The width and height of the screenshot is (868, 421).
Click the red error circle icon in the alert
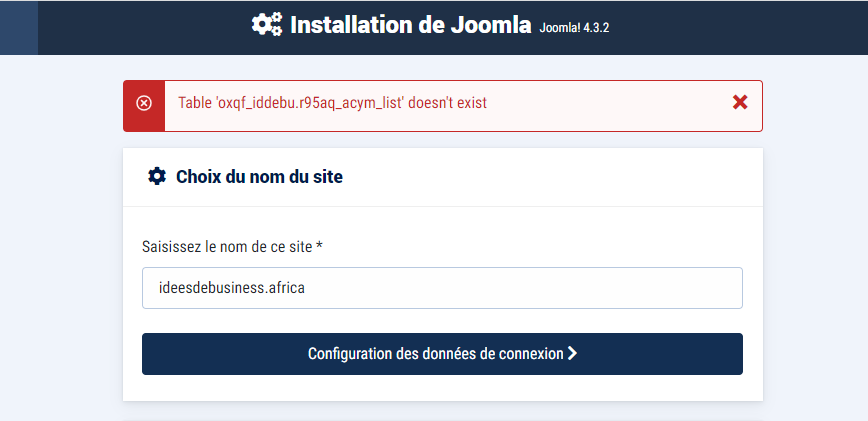pos(144,103)
